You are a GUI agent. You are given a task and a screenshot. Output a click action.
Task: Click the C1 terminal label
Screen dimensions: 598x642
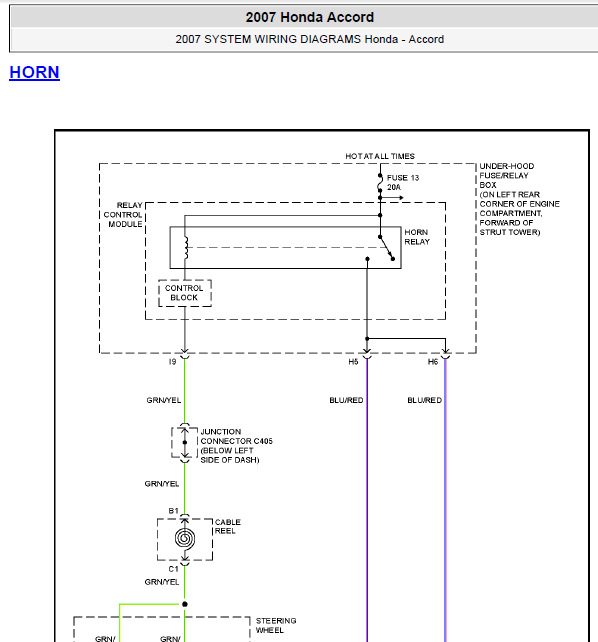[x=174, y=569]
